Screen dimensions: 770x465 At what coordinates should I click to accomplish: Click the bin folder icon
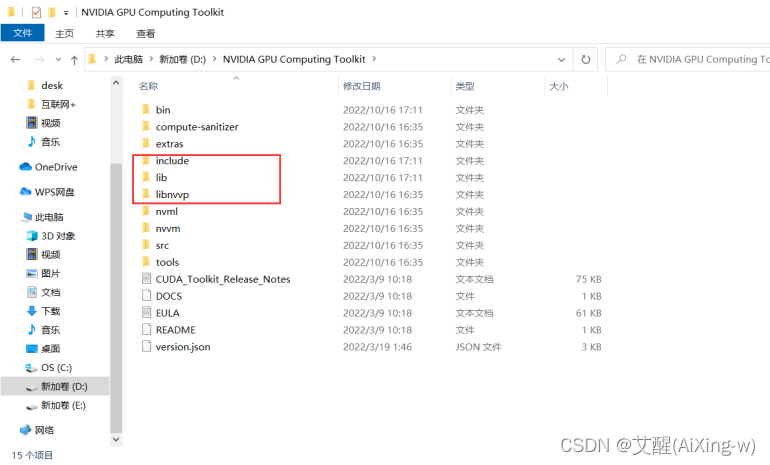pyautogui.click(x=146, y=109)
